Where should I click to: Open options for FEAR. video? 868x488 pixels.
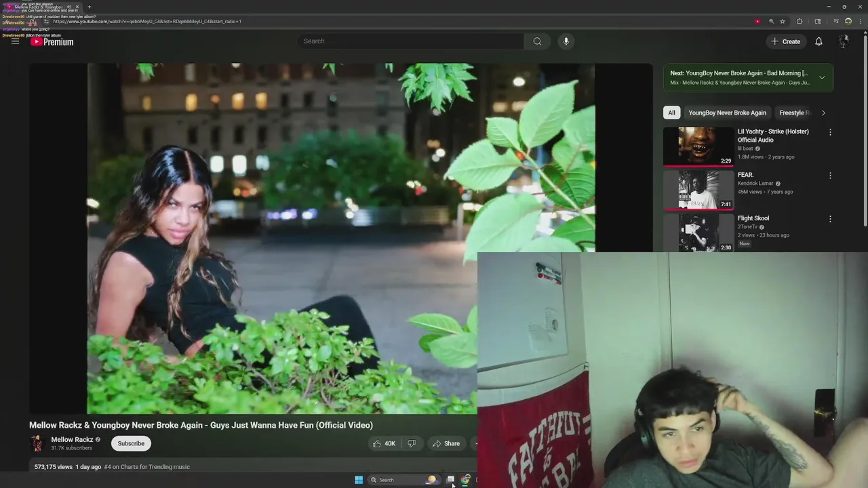(830, 176)
